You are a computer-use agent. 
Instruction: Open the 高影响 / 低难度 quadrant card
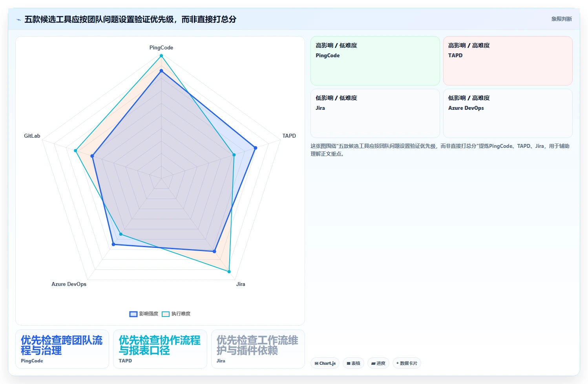click(375, 61)
